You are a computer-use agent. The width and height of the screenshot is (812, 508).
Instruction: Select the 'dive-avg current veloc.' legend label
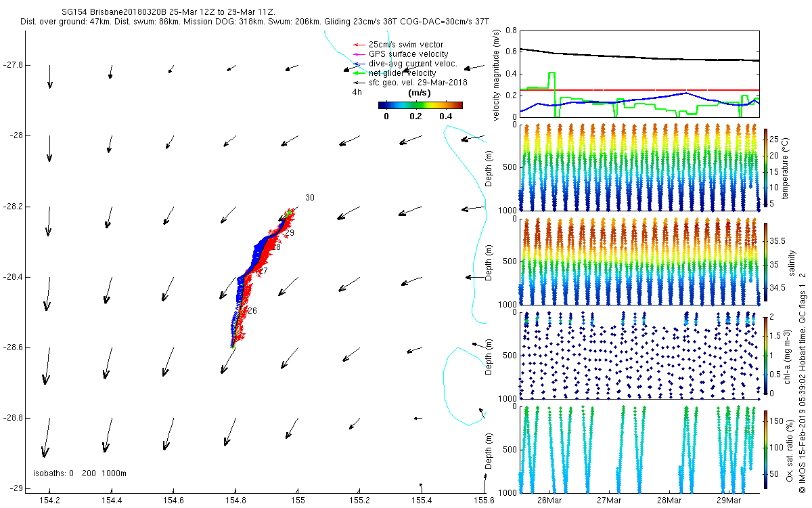click(413, 64)
